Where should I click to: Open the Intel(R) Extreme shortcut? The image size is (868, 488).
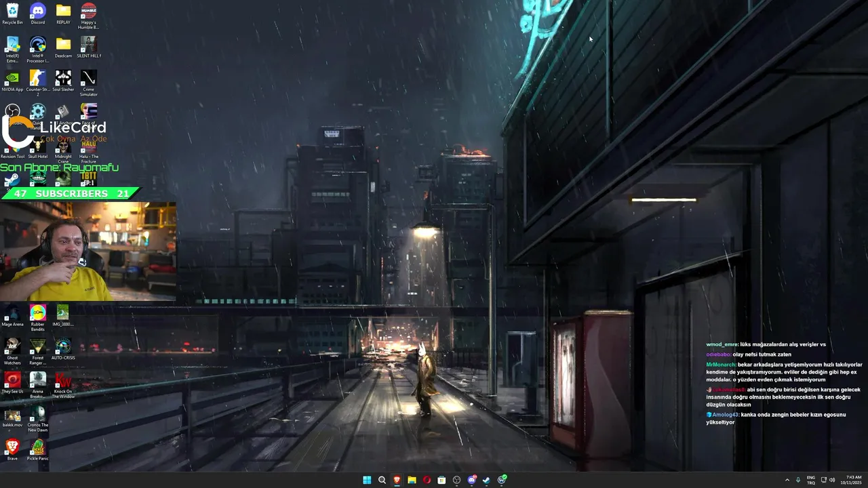click(x=12, y=49)
